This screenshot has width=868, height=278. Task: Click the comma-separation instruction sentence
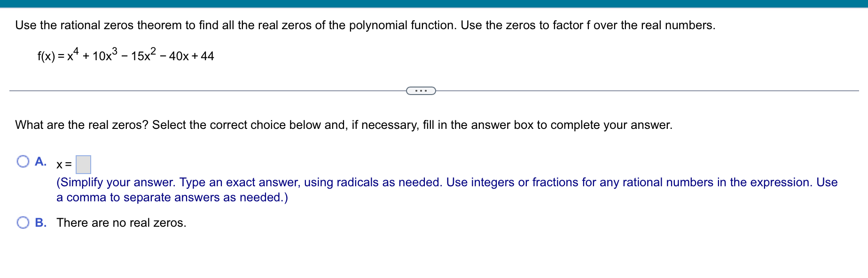[x=171, y=198]
